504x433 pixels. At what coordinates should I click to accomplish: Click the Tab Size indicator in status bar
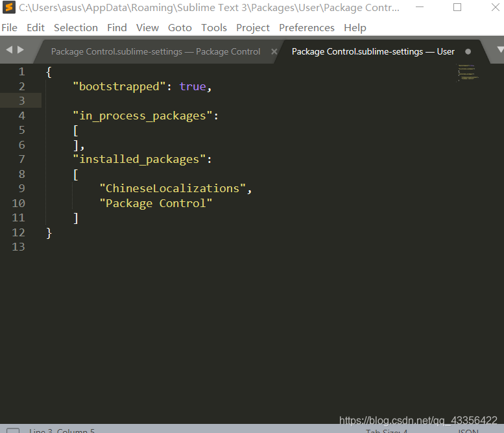coord(387,431)
